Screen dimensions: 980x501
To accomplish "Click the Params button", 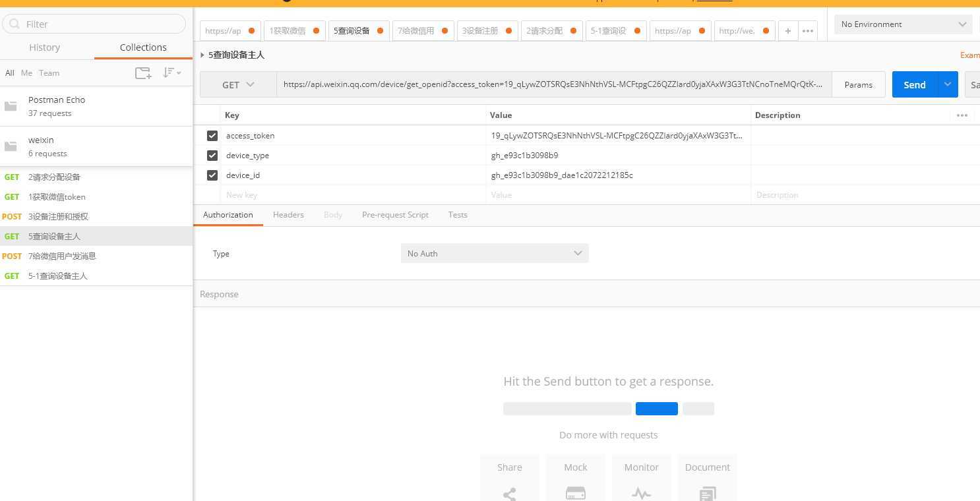I will point(859,84).
